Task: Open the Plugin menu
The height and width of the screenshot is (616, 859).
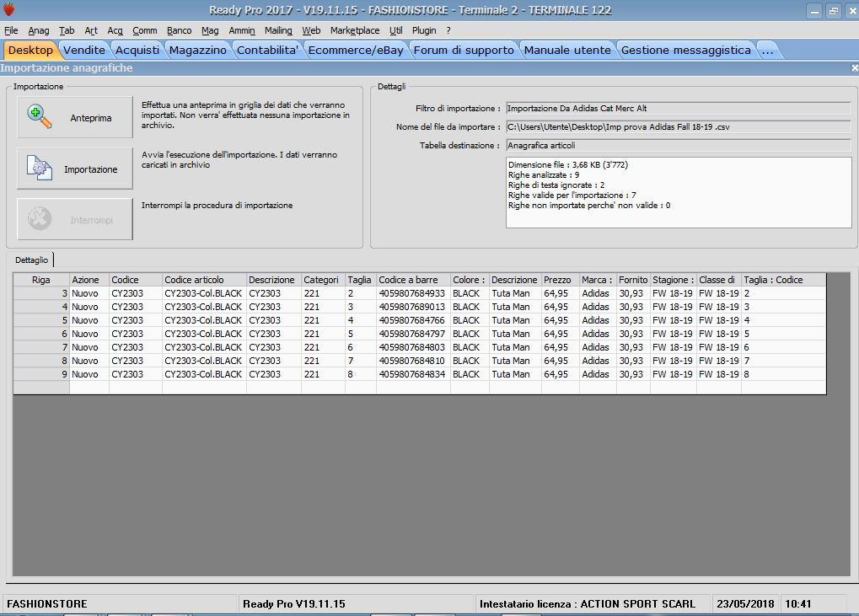Action: click(424, 30)
